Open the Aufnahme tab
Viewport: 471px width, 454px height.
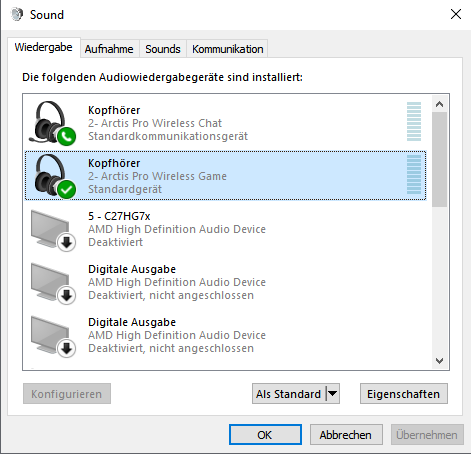click(109, 49)
